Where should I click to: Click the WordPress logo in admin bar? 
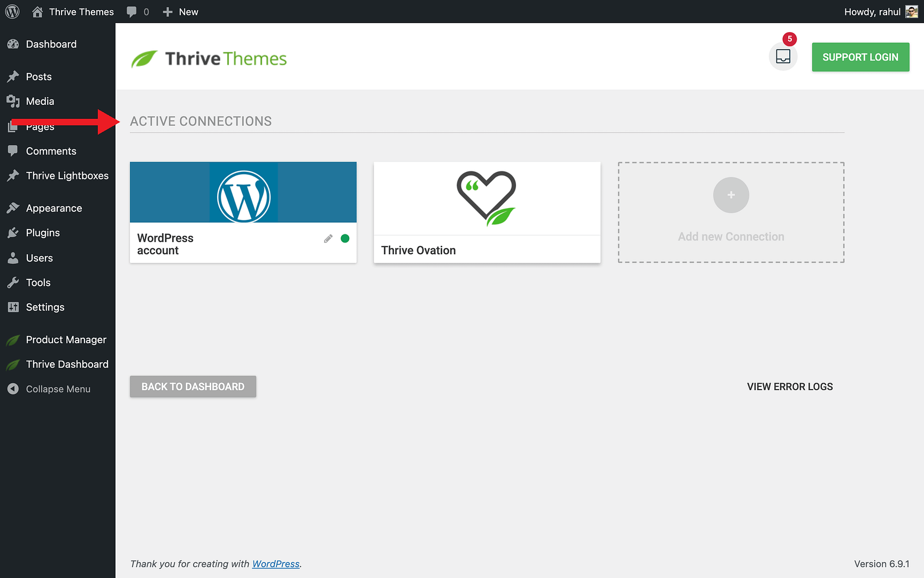[12, 11]
